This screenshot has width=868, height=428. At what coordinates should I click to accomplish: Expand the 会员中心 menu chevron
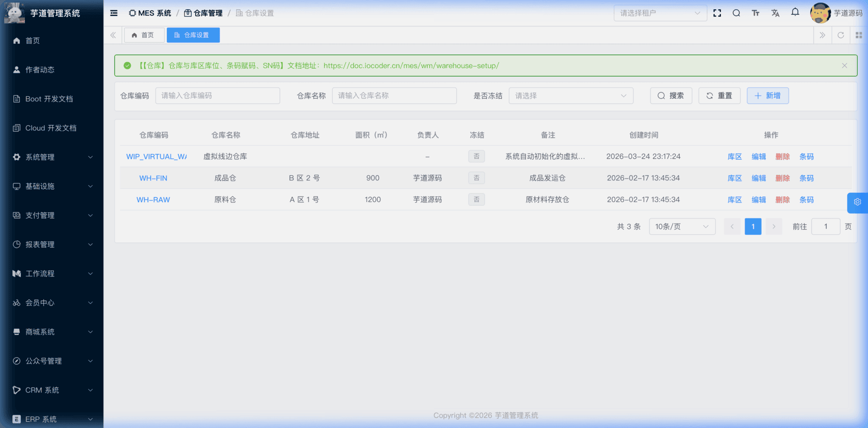(90, 303)
